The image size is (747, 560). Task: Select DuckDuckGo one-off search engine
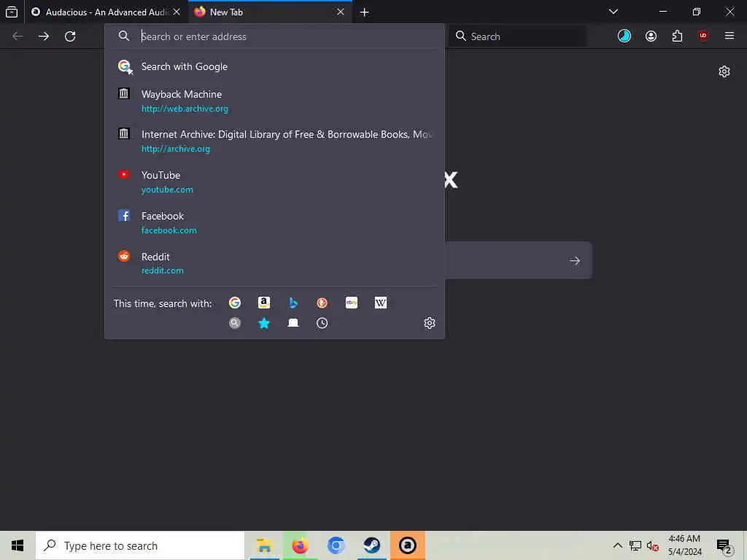322,303
